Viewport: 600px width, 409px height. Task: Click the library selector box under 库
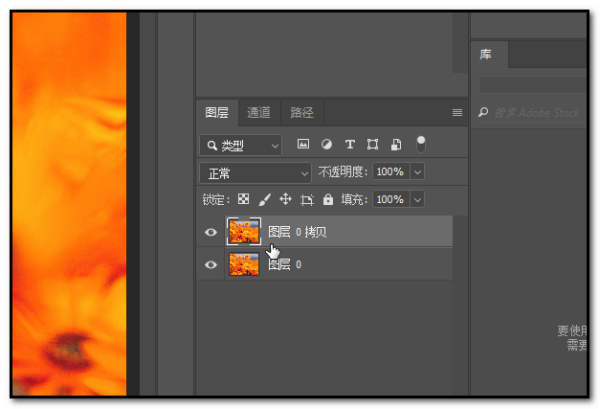533,85
